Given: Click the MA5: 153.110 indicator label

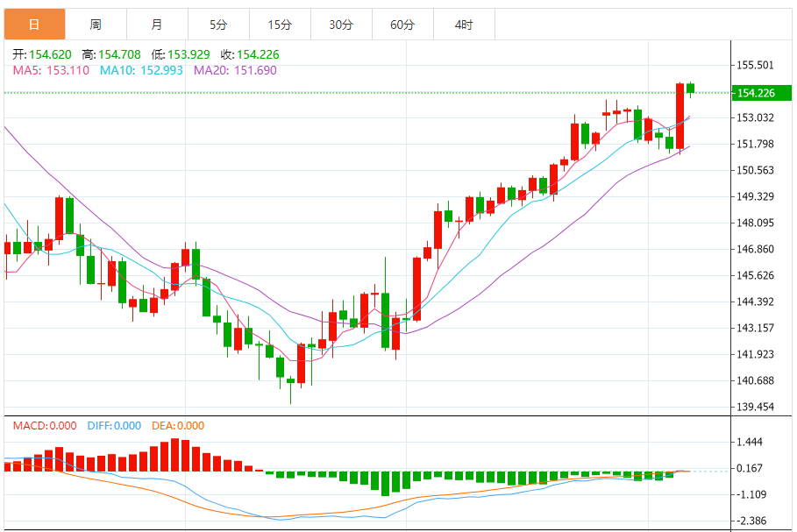Looking at the screenshot, I should click(x=51, y=70).
